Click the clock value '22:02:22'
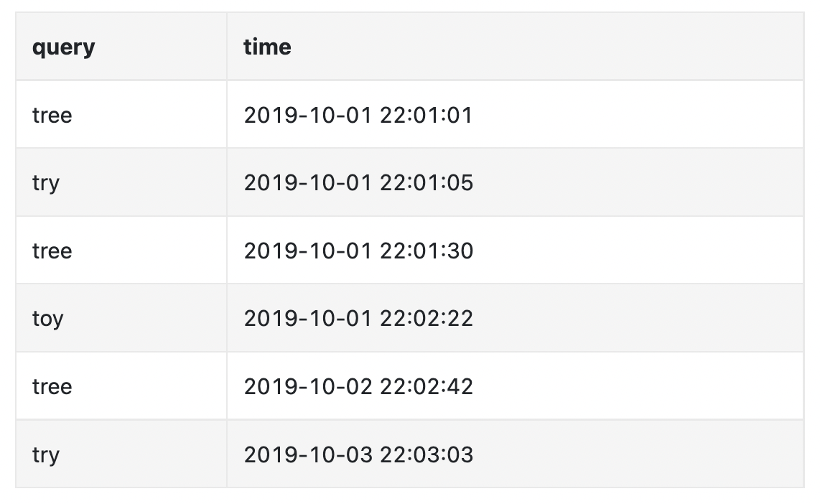 pyautogui.click(x=427, y=318)
